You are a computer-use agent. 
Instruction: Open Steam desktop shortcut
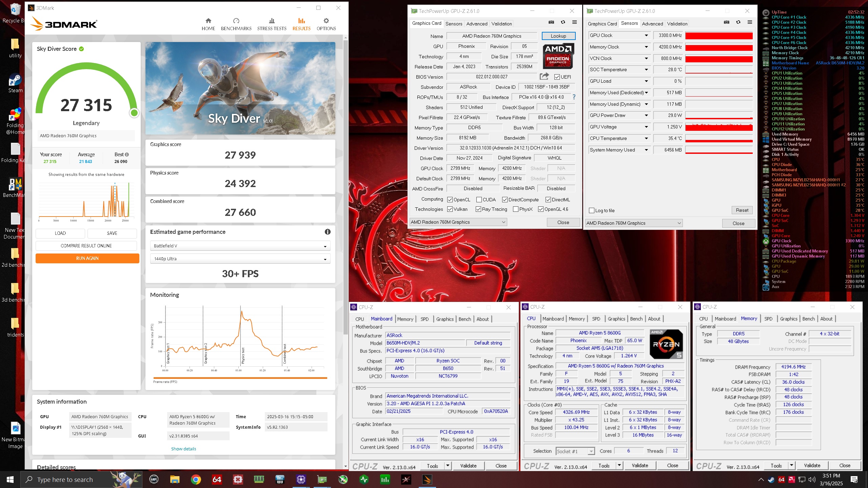pyautogui.click(x=15, y=83)
